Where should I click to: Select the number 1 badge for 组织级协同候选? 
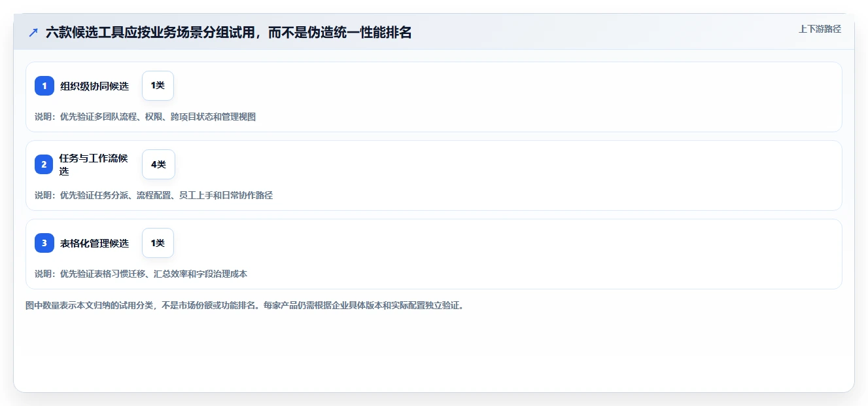coord(44,86)
